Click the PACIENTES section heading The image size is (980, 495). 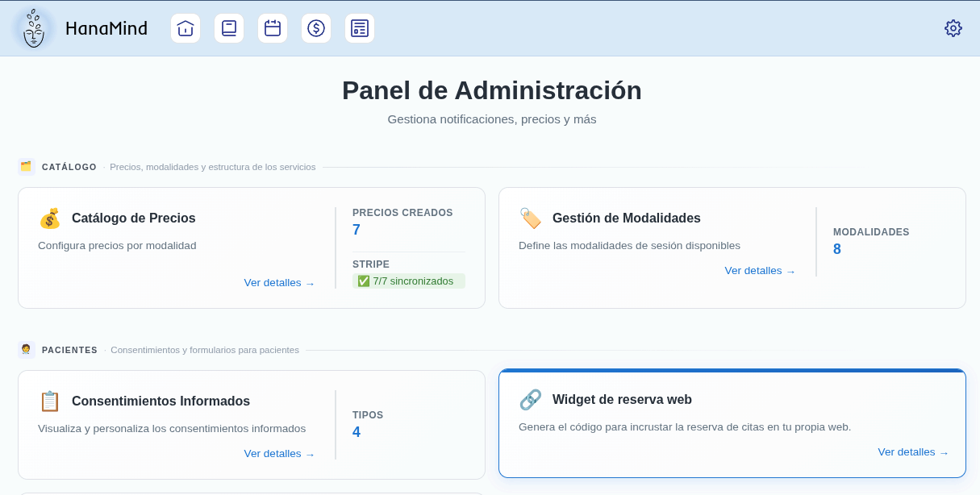tap(69, 351)
